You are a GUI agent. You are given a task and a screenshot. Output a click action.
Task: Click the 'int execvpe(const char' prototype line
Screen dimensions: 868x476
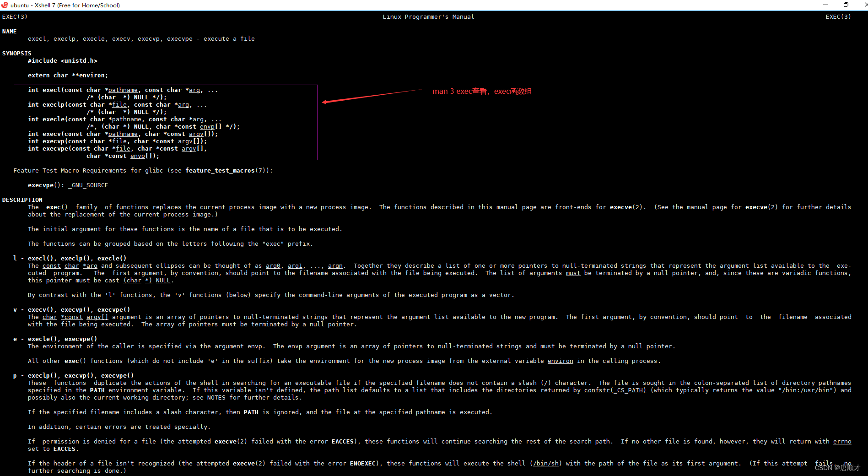(x=118, y=149)
